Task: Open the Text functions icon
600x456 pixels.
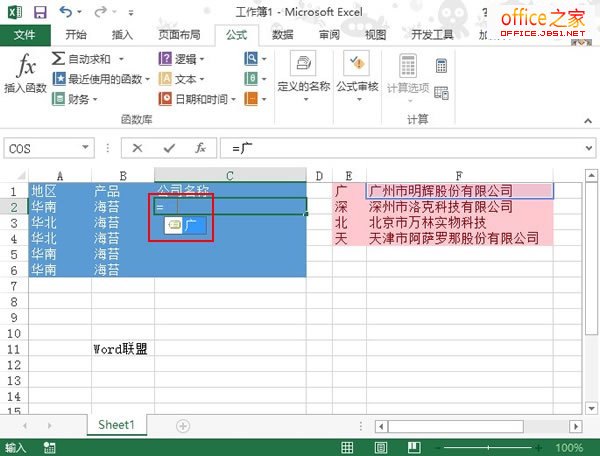Action: point(165,79)
